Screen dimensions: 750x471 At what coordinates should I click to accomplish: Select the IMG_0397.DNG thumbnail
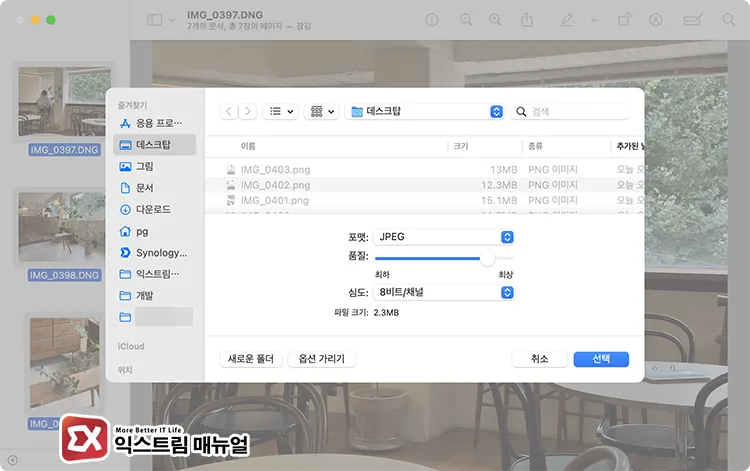click(x=64, y=101)
